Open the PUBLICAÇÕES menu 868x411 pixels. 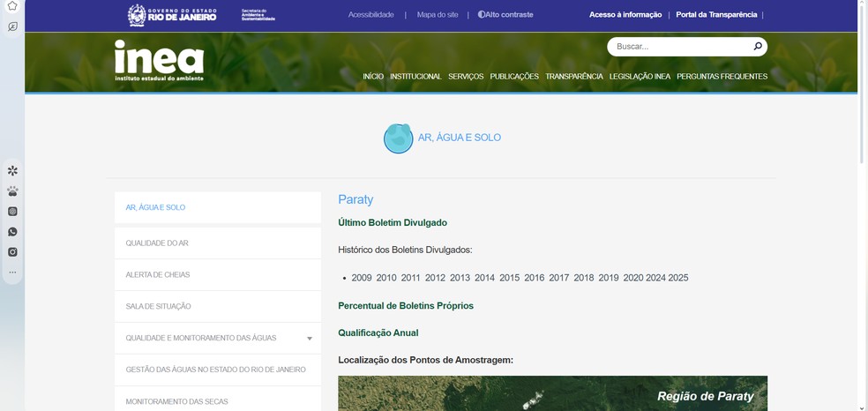click(x=514, y=77)
